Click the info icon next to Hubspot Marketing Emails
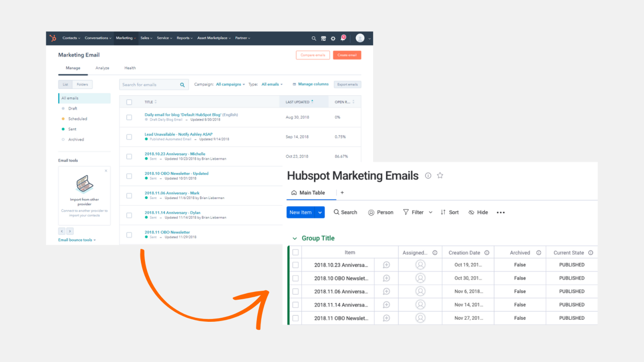The width and height of the screenshot is (644, 362). [x=428, y=176]
